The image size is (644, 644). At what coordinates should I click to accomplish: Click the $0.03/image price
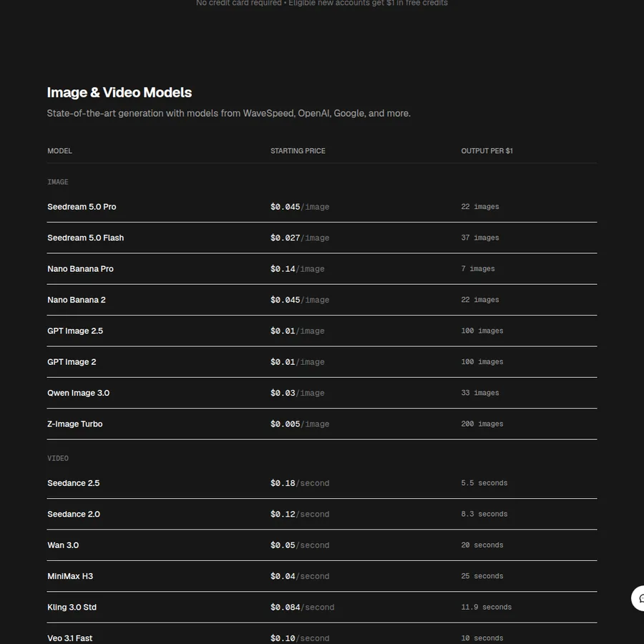[298, 393]
